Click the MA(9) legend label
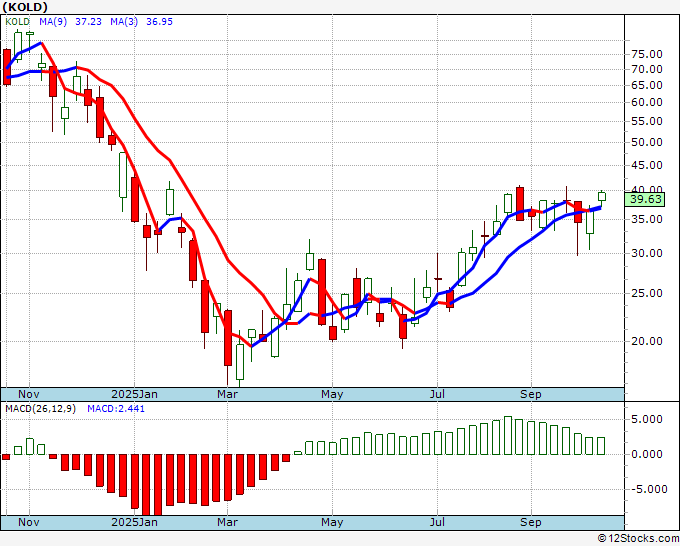Viewport: 680px width, 546px height. (x=53, y=21)
